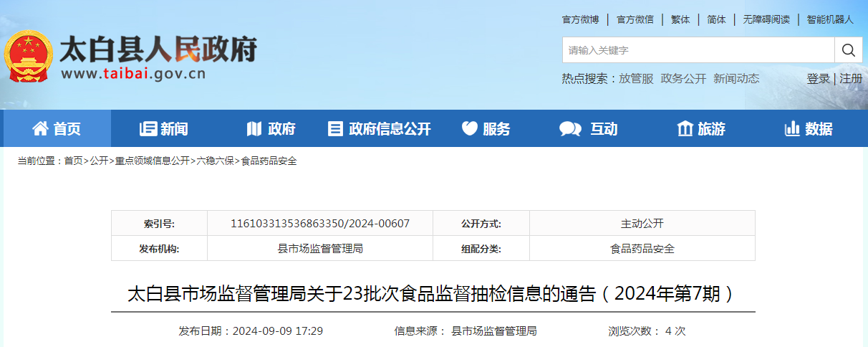Click breadcrumb 公开 link
The width and height of the screenshot is (868, 347).
pyautogui.click(x=99, y=161)
